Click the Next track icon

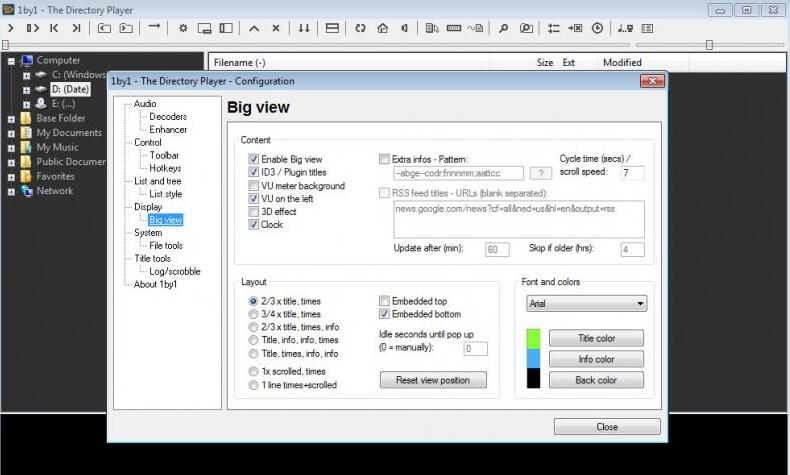[76, 28]
